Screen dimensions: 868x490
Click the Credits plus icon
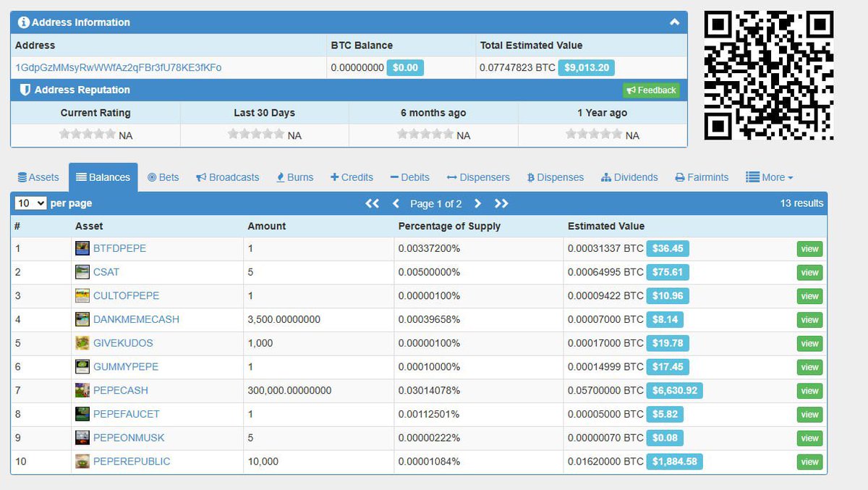coord(336,177)
